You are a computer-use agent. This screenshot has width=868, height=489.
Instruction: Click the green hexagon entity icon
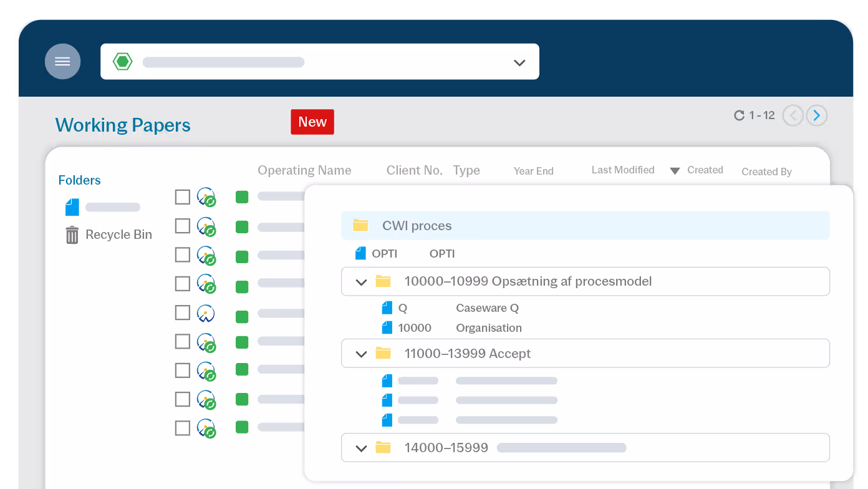click(x=123, y=61)
